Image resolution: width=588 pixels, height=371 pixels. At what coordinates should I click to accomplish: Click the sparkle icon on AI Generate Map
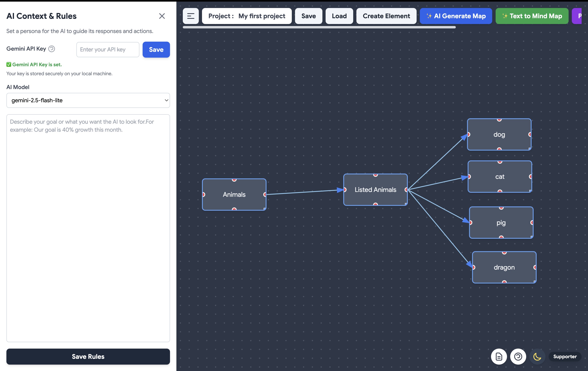pos(429,16)
